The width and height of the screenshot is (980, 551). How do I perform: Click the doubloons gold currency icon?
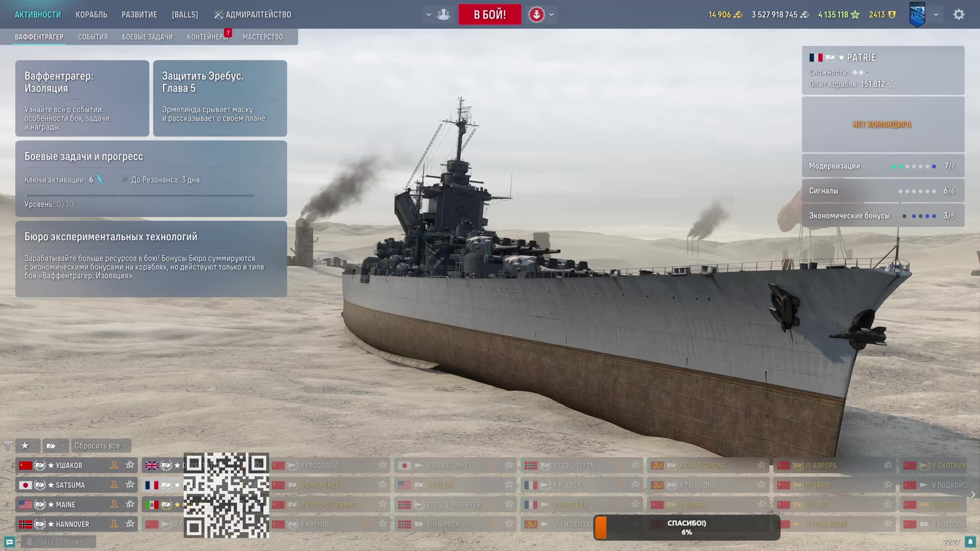click(x=738, y=15)
